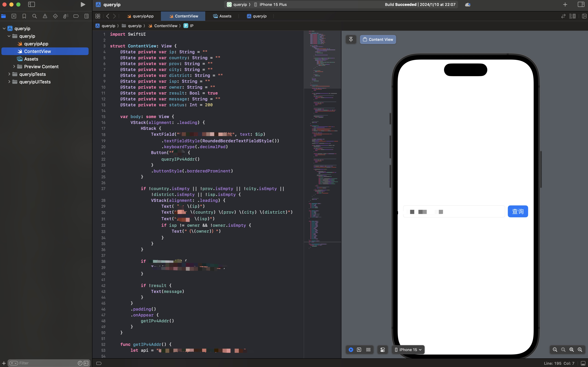Enable code review mode
588x367 pixels.
coord(563,16)
